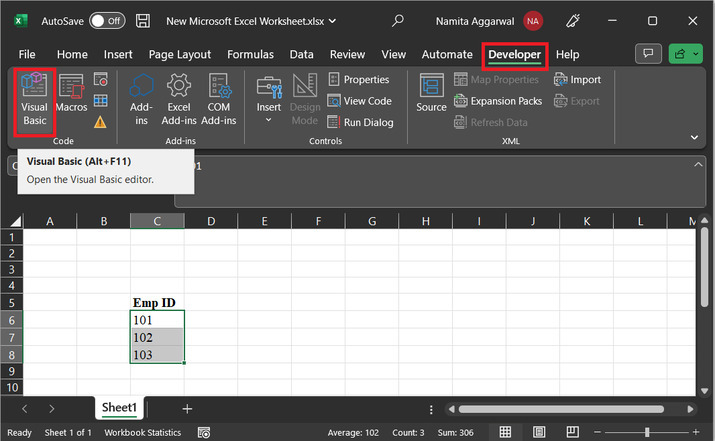
Task: Expand the Insert controls dropdown
Action: pos(268,121)
